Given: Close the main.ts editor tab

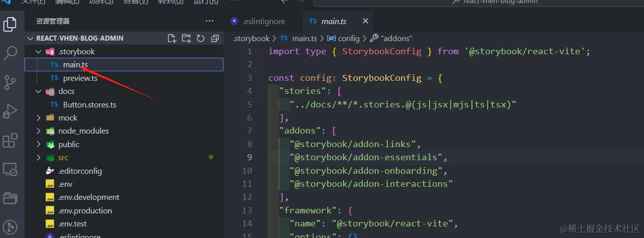Looking at the screenshot, I should (365, 21).
